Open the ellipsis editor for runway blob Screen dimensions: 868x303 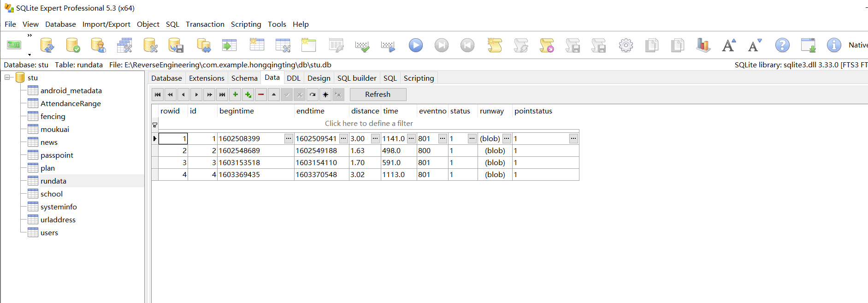pyautogui.click(x=506, y=138)
